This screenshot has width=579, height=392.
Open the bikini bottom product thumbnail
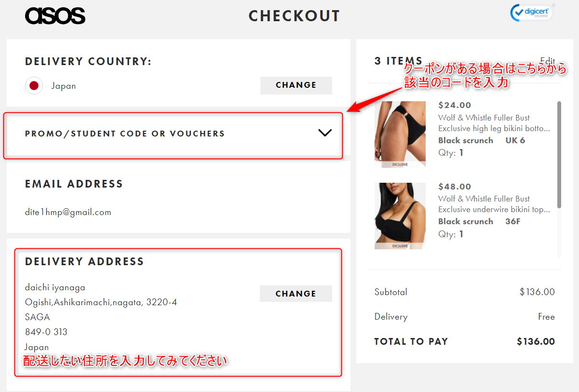400,135
